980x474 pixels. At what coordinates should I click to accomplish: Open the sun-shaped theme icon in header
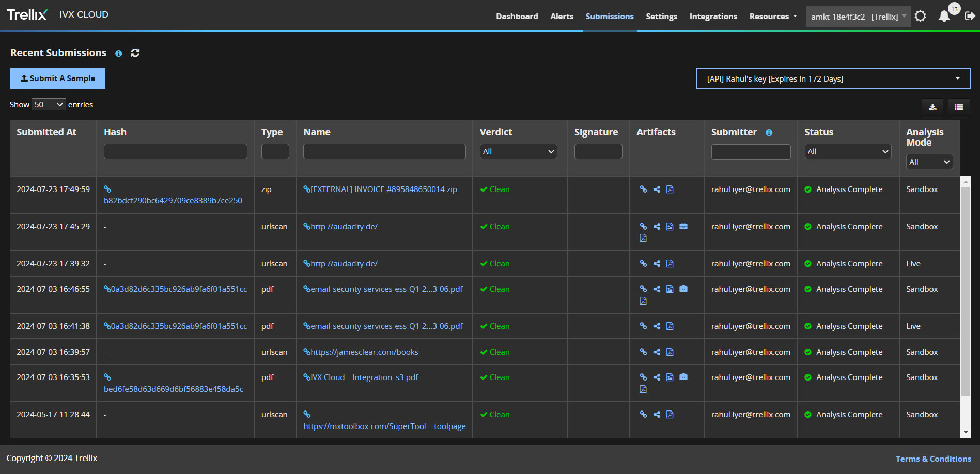tap(920, 16)
